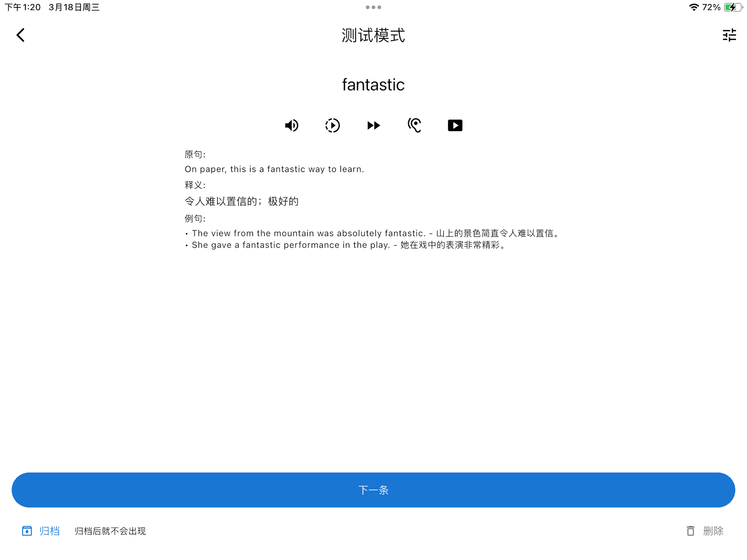The height and width of the screenshot is (560, 747).
Task: Tap the ear listening icon
Action: (414, 125)
